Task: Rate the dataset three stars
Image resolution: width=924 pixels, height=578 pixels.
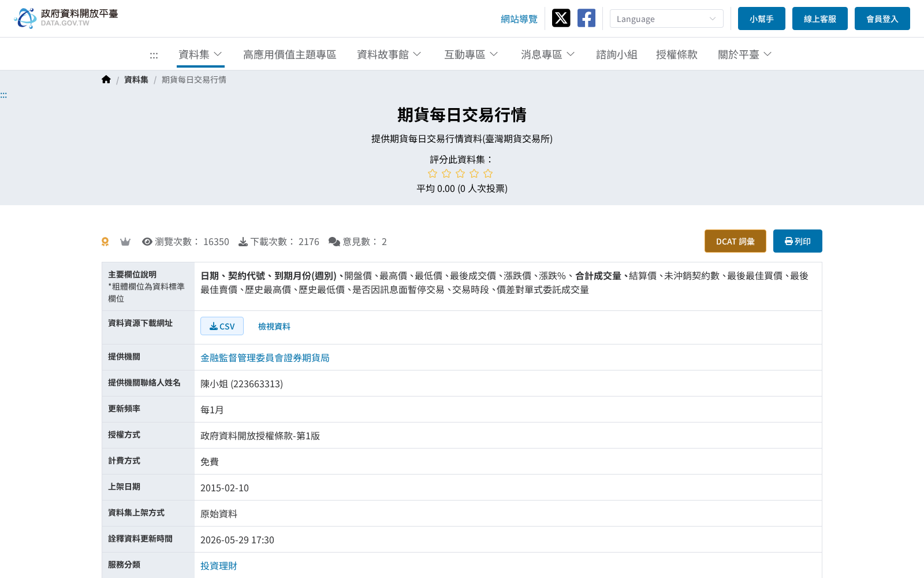Action: coord(460,173)
